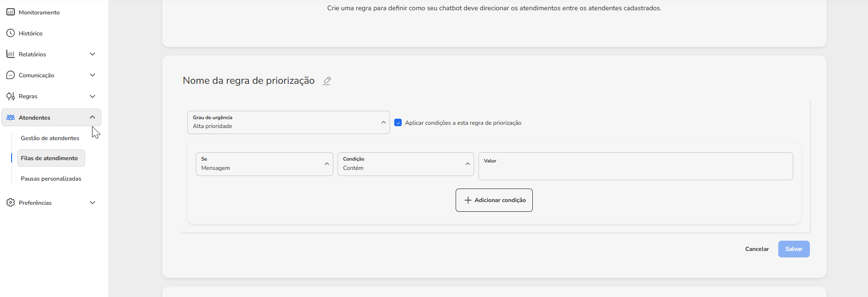Image resolution: width=868 pixels, height=297 pixels.
Task: Collapse the Atendentes menu chevron
Action: [93, 117]
